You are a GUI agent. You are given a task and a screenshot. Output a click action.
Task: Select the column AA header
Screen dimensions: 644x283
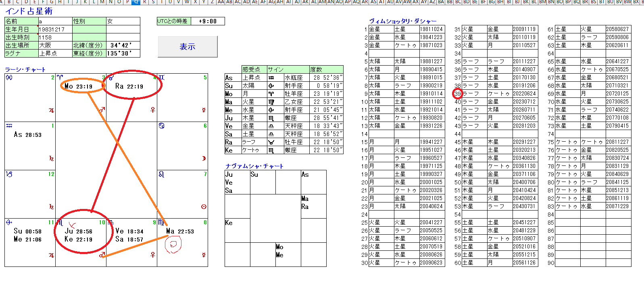221,2
